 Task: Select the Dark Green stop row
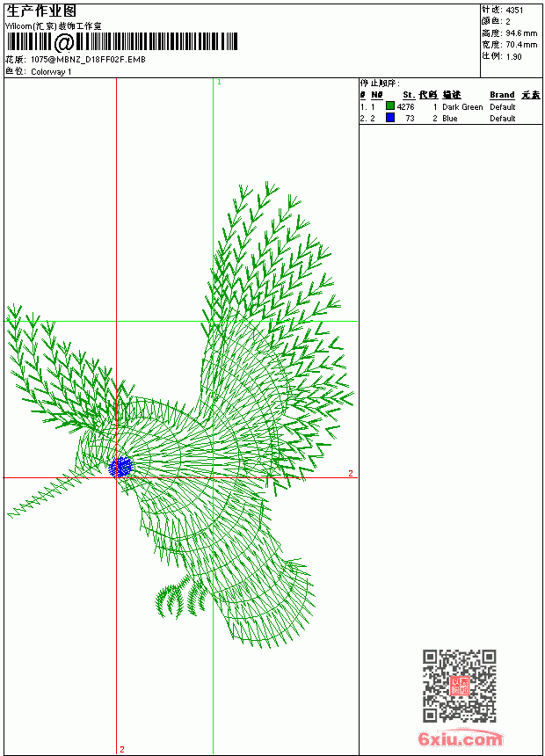(x=450, y=106)
